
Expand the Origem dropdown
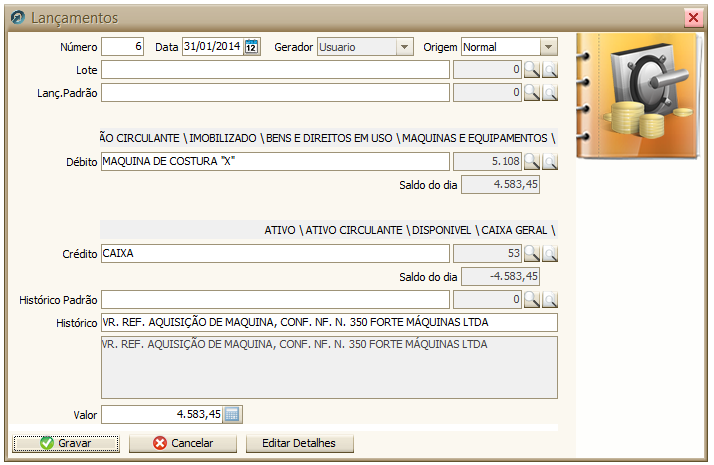pos(548,47)
